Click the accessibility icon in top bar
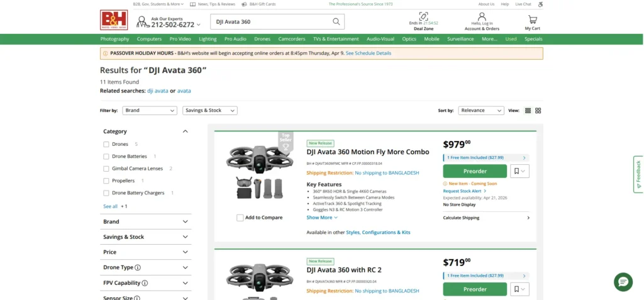The image size is (644, 300). point(540,4)
